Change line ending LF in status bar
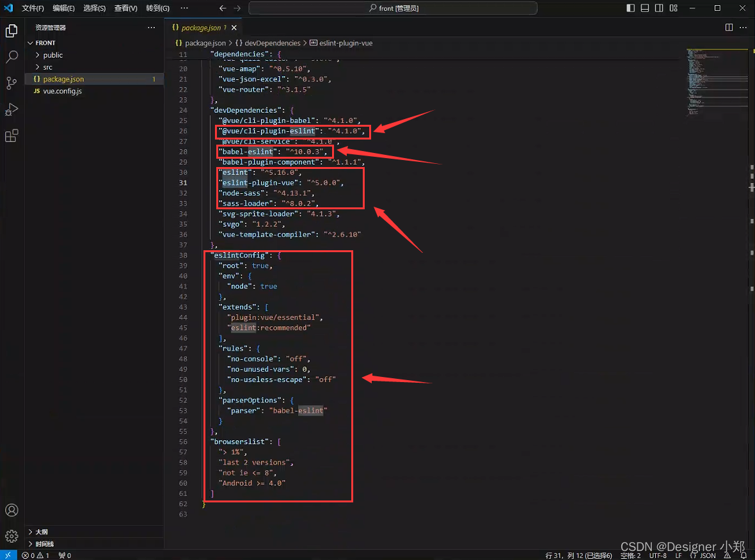 (x=678, y=555)
